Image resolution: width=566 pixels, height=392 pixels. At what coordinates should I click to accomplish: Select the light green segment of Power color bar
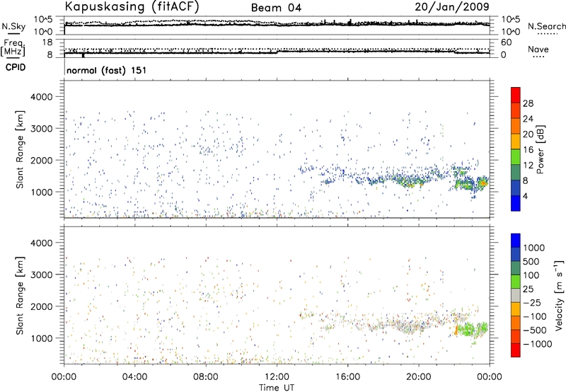tap(516, 156)
